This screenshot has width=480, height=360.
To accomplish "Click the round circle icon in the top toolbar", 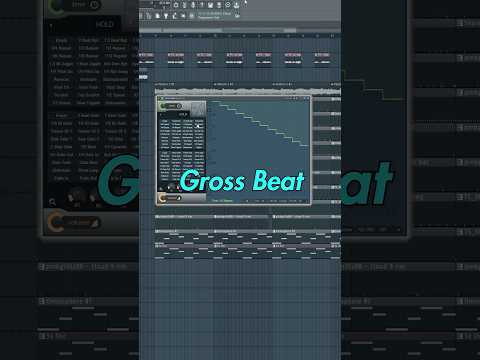I will pos(228,5).
